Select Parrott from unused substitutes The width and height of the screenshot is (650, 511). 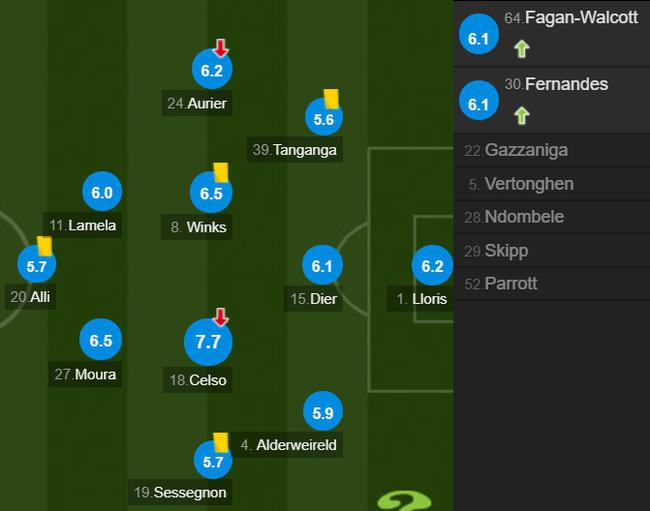point(510,283)
